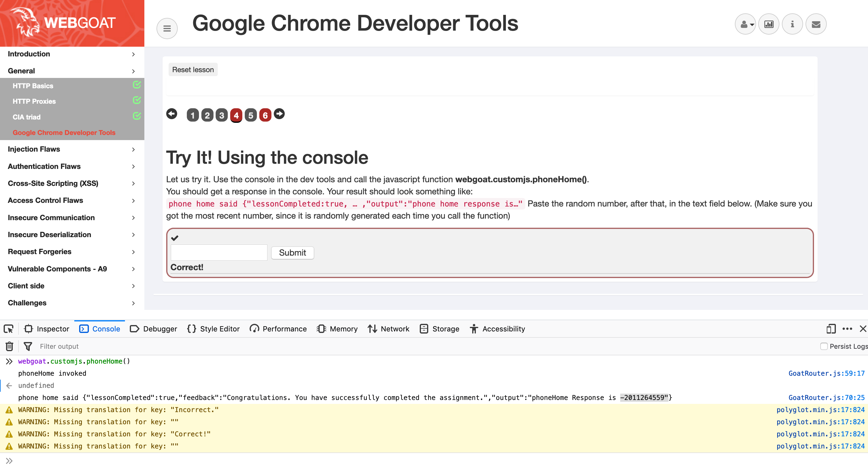The height and width of the screenshot is (470, 868).
Task: Switch to the Console tab
Action: (x=100, y=329)
